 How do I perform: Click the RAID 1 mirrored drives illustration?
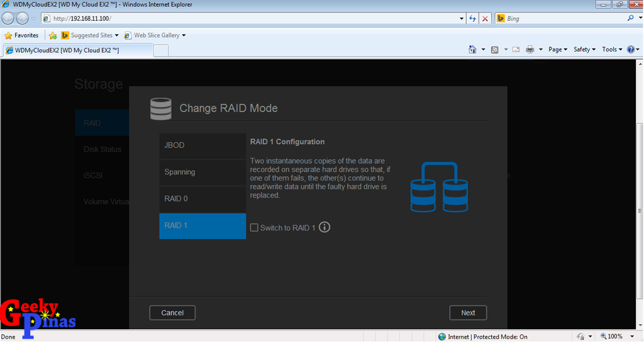click(x=439, y=187)
